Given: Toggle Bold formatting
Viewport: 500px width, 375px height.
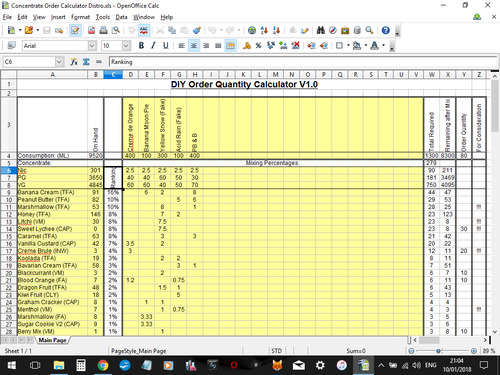Looking at the screenshot, I should pos(141,46).
